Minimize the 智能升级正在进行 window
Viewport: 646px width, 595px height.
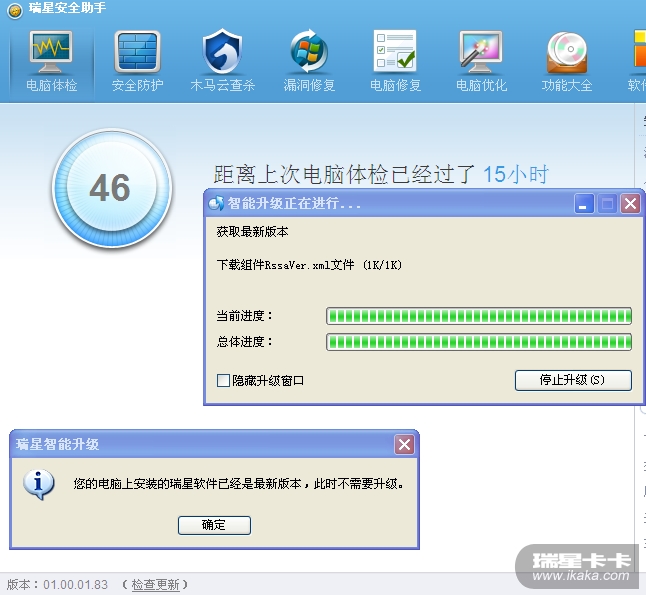(x=584, y=203)
